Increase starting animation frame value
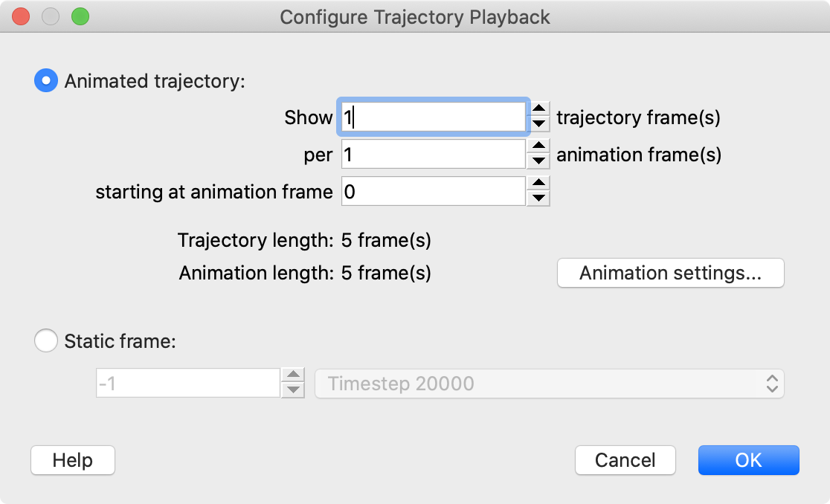The image size is (830, 504). click(539, 184)
